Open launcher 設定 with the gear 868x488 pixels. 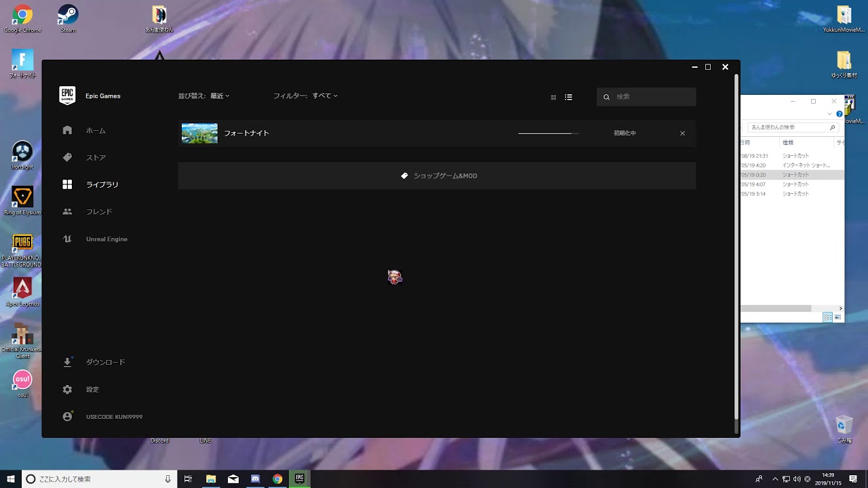pyautogui.click(x=81, y=389)
